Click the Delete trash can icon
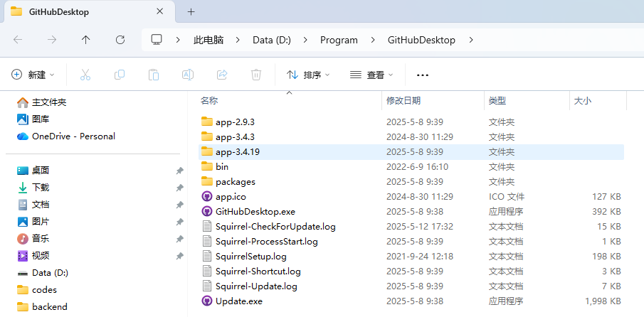This screenshot has height=317, width=644. 256,75
